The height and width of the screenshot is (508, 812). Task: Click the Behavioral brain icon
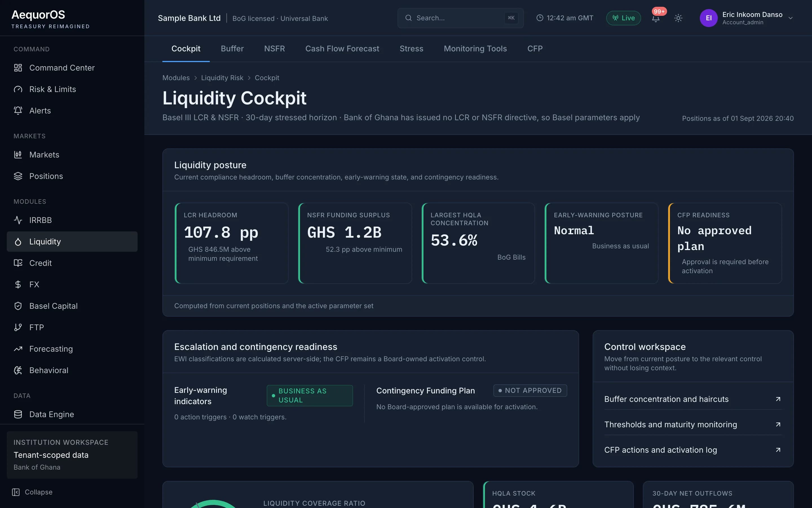click(x=18, y=370)
